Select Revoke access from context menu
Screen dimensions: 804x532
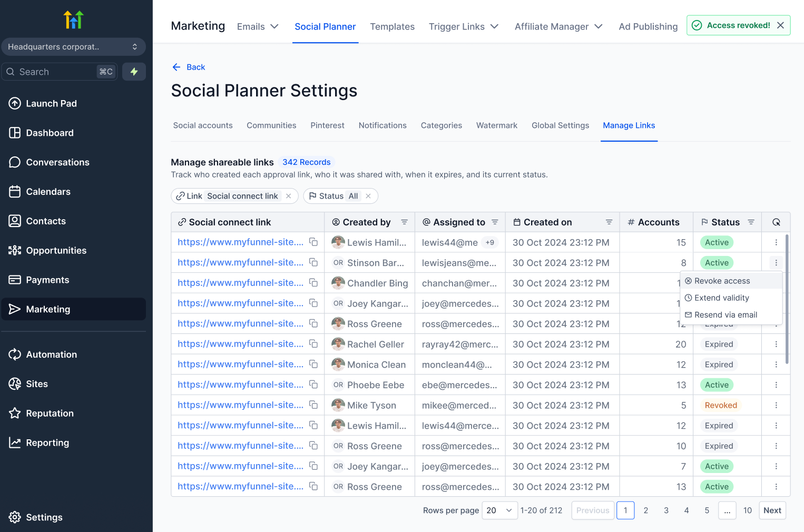tap(731, 281)
